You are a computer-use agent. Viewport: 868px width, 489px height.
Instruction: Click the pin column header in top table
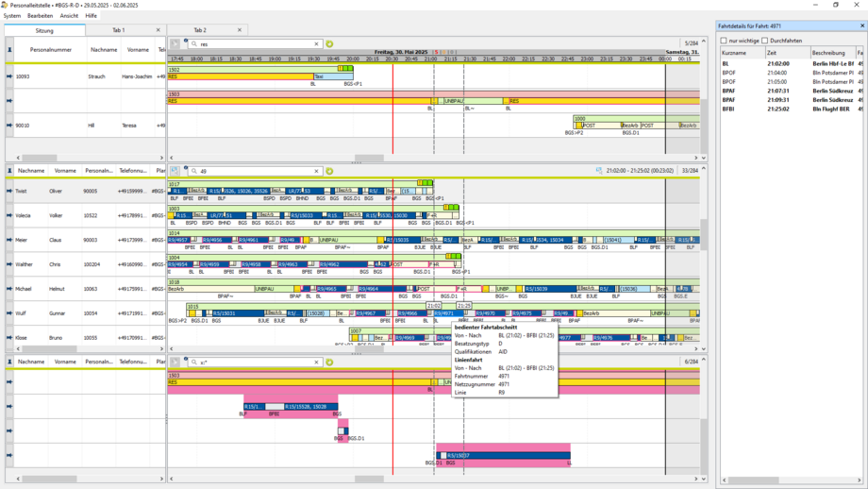pyautogui.click(x=9, y=49)
